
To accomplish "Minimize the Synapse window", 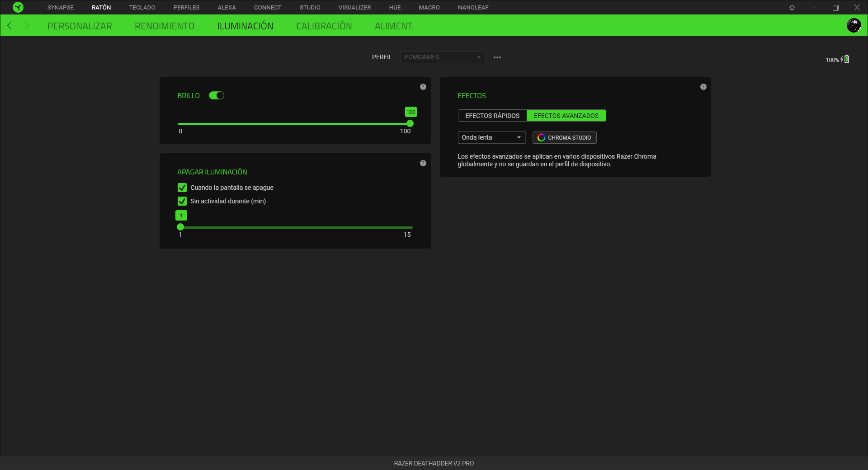I will click(x=814, y=8).
